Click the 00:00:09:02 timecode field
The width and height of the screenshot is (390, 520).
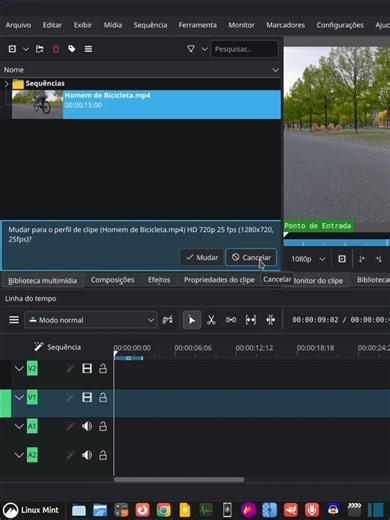tap(315, 320)
